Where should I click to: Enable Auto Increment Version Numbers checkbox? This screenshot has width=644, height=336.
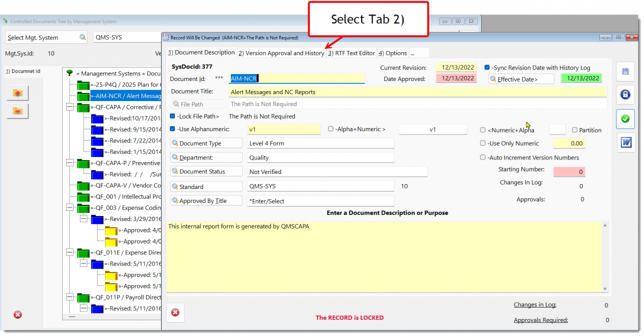(483, 157)
